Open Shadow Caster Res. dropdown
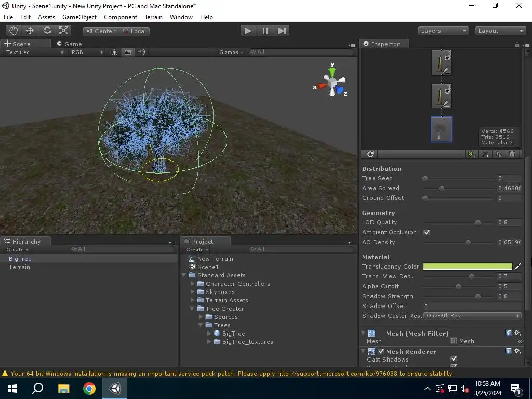Screen dimensions: 532x399 point(472,316)
